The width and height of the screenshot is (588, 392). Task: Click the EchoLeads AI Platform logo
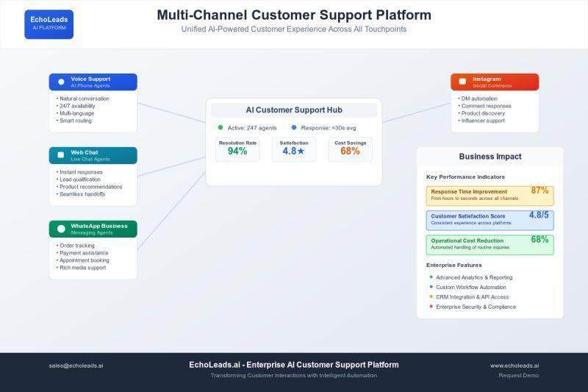click(49, 24)
